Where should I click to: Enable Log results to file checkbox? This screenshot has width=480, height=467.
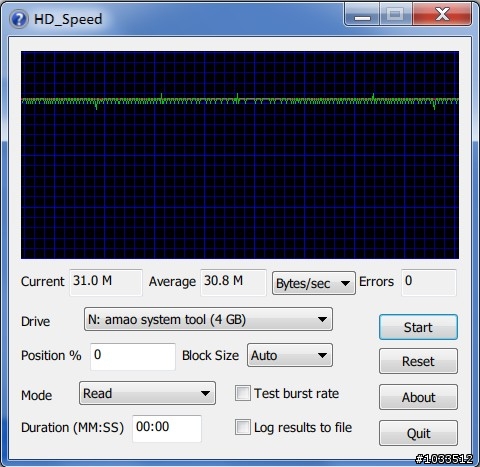(243, 427)
